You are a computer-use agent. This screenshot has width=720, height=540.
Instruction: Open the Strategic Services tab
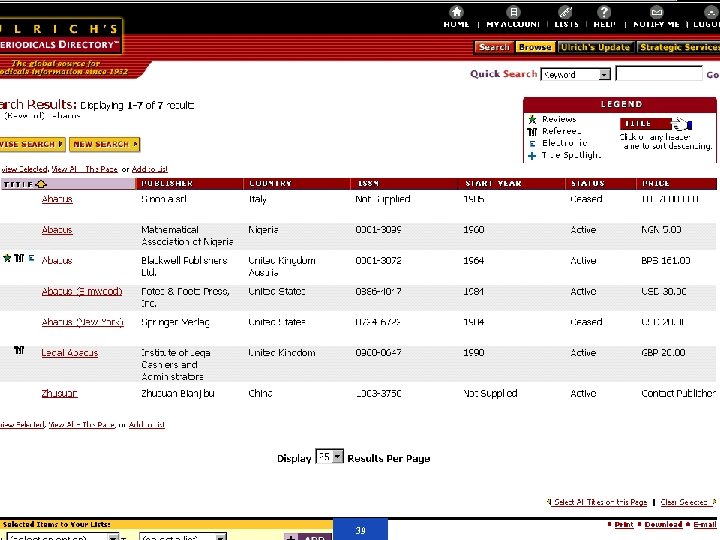679,47
